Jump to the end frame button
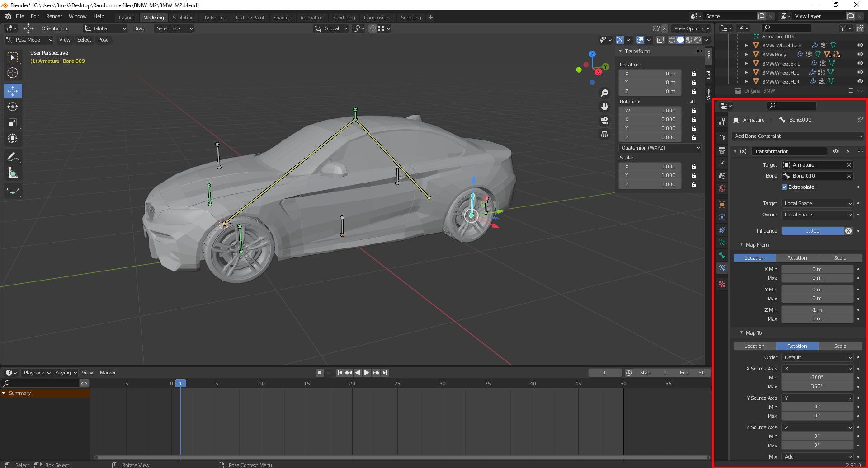Screen dimensions: 868x468 pos(385,373)
